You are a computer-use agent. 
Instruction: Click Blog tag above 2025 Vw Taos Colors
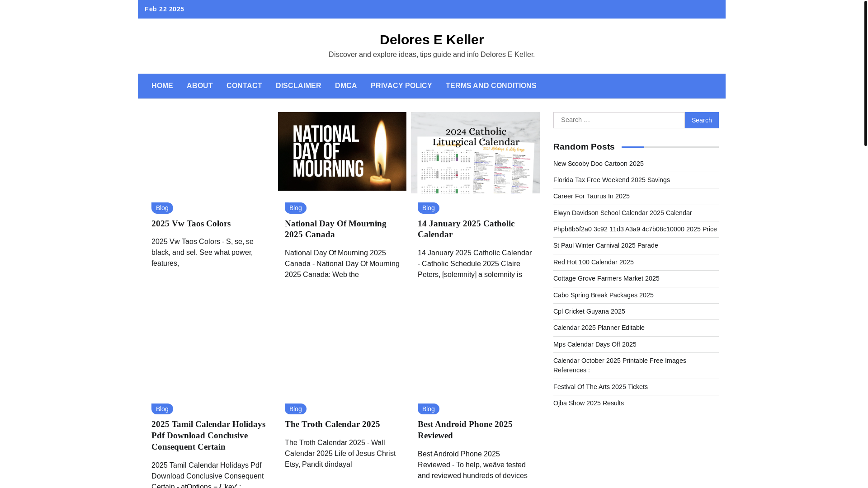coord(162,208)
